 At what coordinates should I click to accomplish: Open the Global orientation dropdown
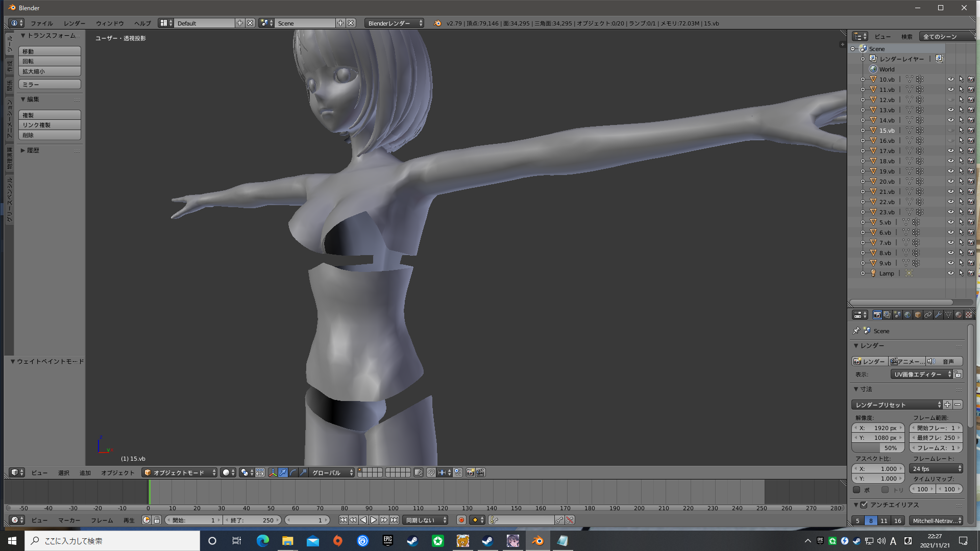[332, 472]
